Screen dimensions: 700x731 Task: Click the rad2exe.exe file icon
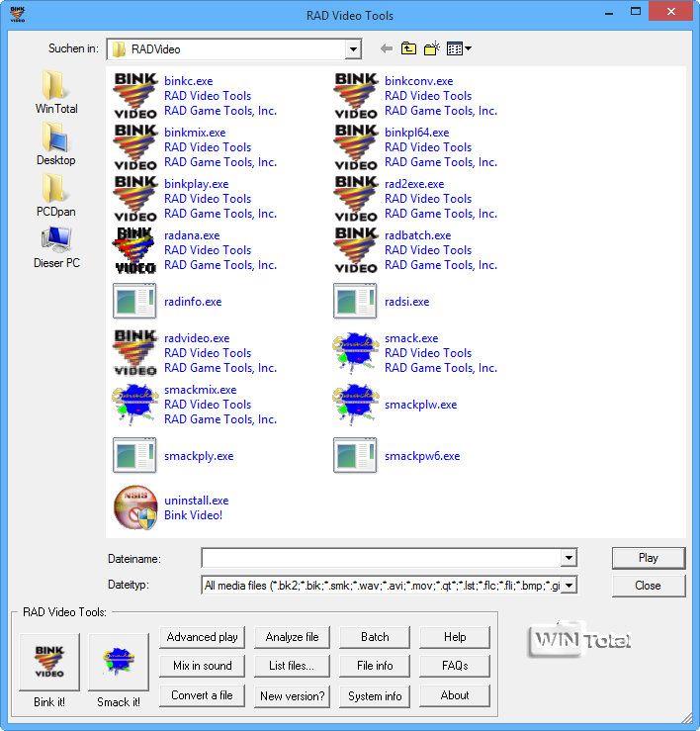coord(356,199)
